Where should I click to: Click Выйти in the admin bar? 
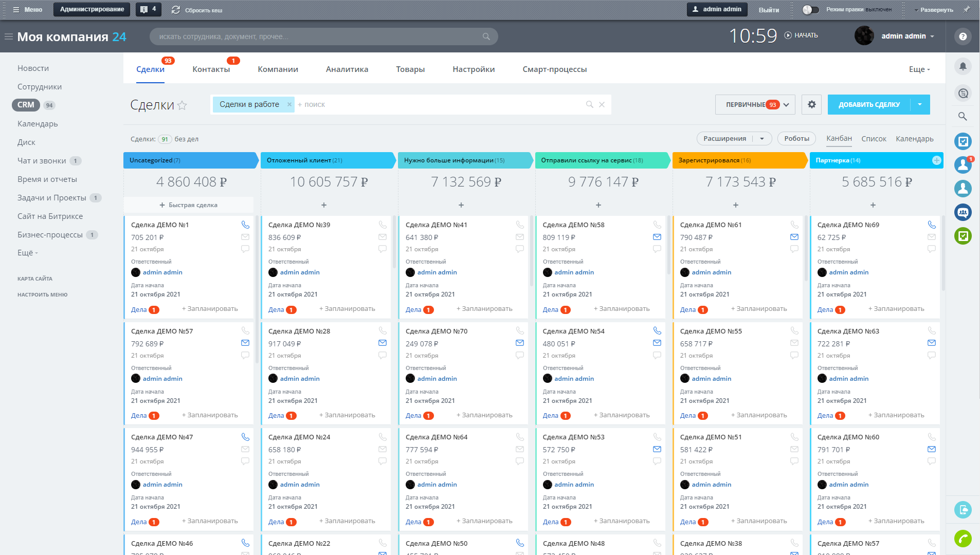point(769,10)
